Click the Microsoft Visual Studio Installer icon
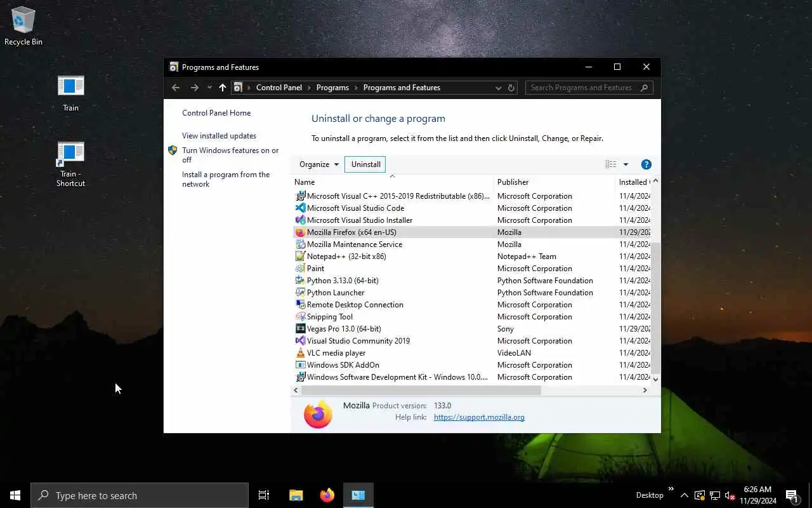The image size is (812, 508). [301, 220]
